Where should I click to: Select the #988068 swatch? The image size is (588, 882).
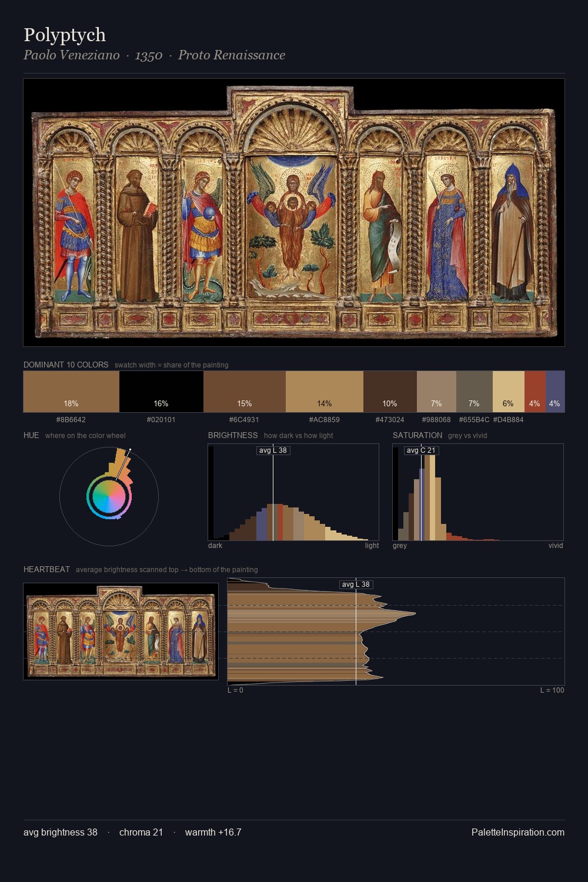pyautogui.click(x=436, y=392)
